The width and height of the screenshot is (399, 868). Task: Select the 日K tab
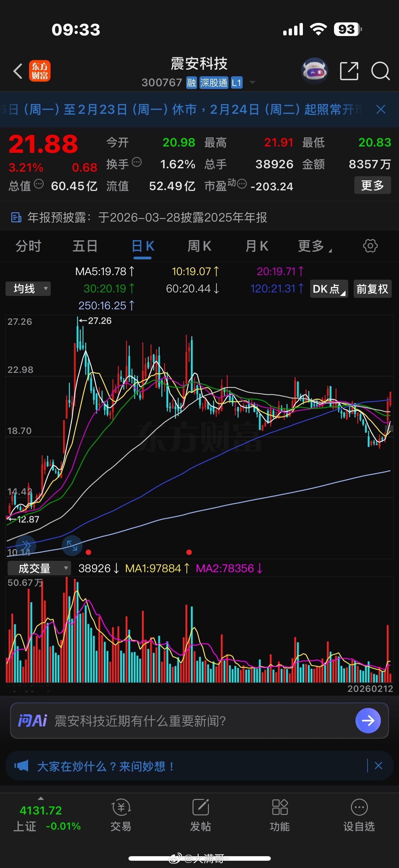tap(143, 246)
